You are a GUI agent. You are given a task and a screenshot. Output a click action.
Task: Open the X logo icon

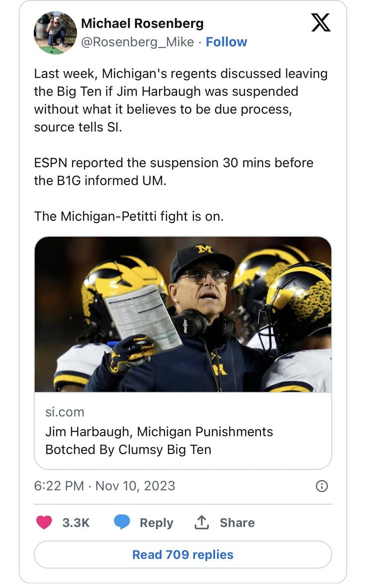coord(321,22)
